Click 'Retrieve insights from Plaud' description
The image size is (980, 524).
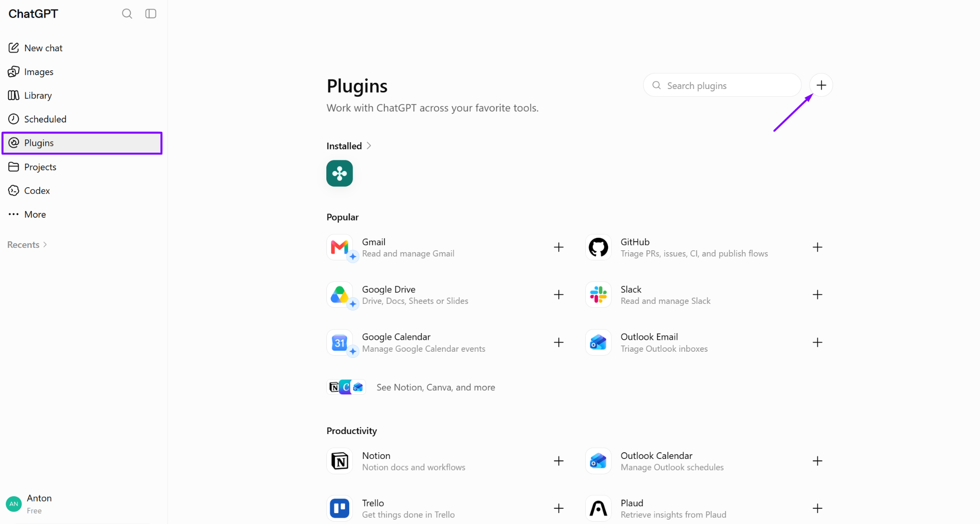[673, 515]
